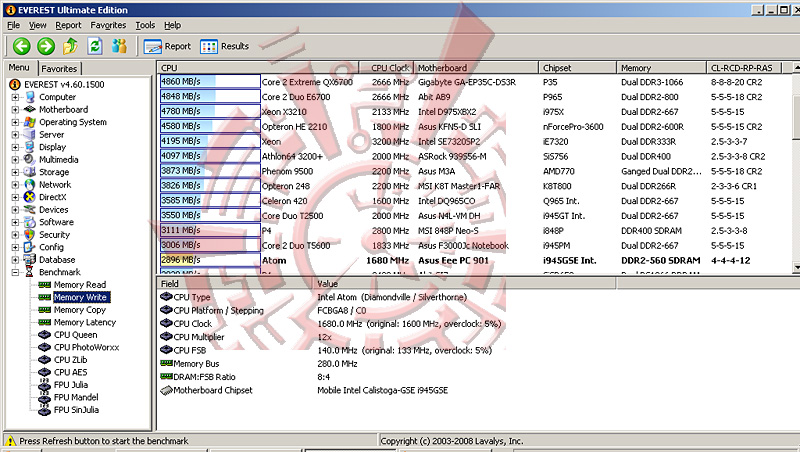The height and width of the screenshot is (452, 800).
Task: Expand the Computer tree node
Action: 15,97
